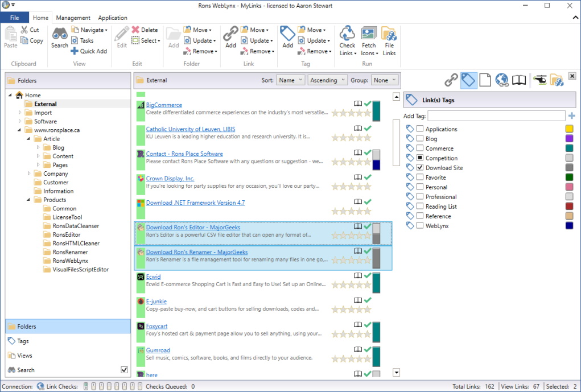Click the yellow Applications color swatch

click(569, 129)
